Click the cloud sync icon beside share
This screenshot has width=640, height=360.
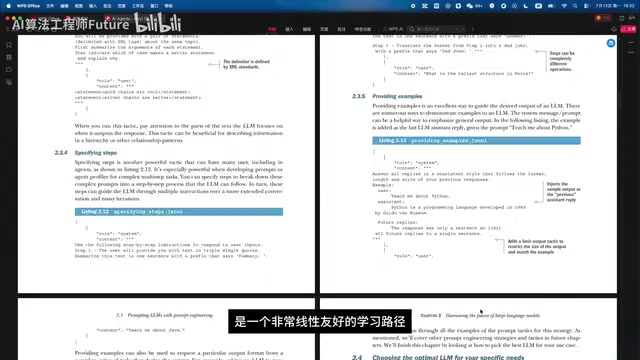pyautogui.click(x=613, y=29)
